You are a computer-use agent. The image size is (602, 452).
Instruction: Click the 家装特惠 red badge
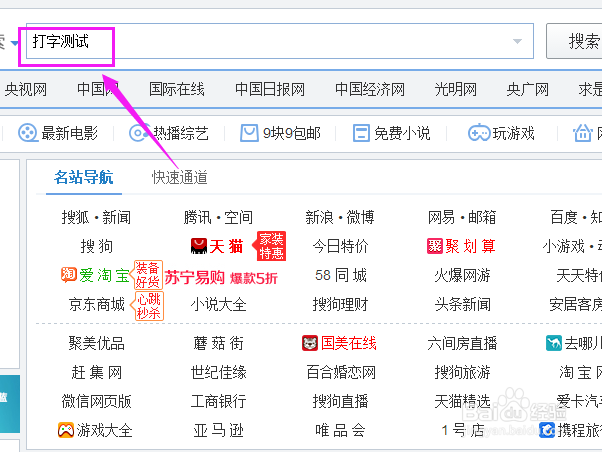point(270,246)
